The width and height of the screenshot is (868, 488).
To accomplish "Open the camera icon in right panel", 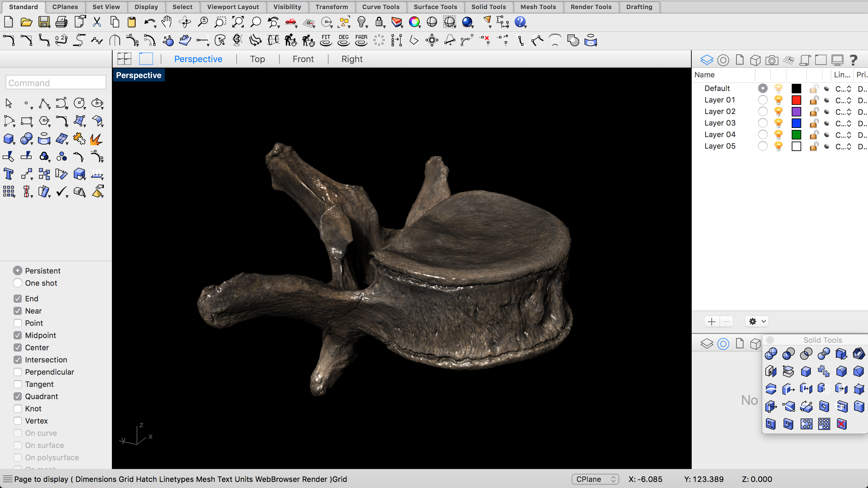I will [772, 60].
